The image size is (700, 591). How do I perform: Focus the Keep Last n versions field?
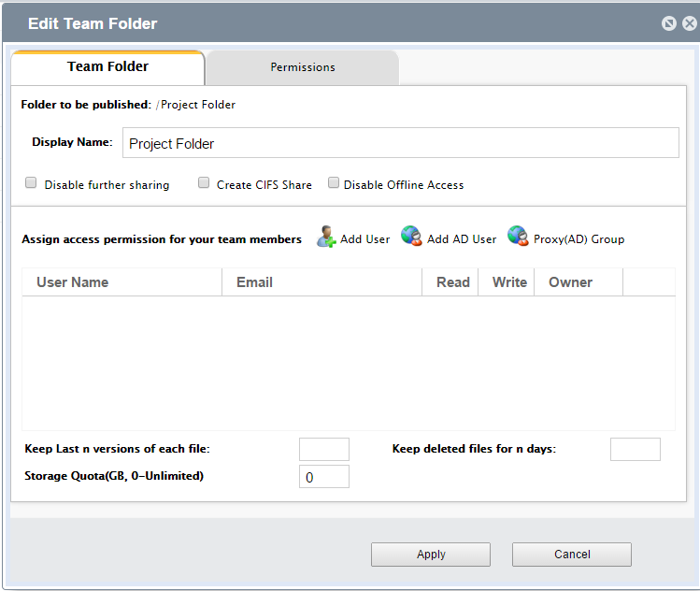(323, 449)
